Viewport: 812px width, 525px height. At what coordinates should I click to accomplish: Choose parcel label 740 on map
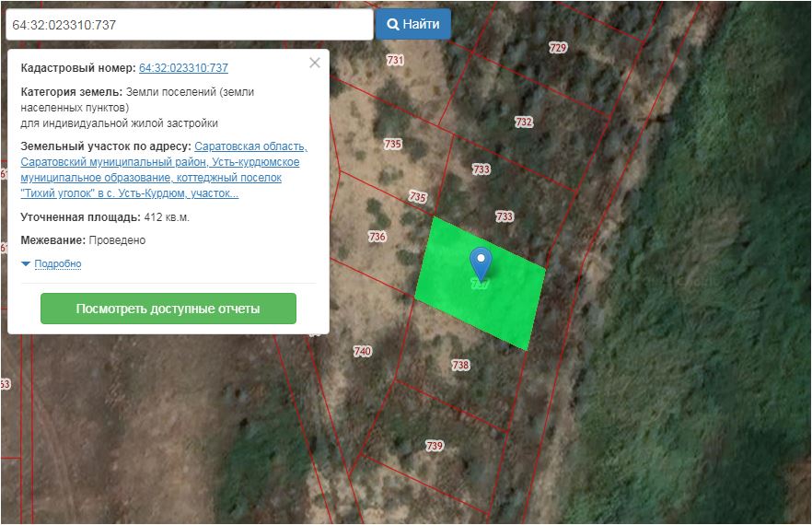click(x=362, y=352)
